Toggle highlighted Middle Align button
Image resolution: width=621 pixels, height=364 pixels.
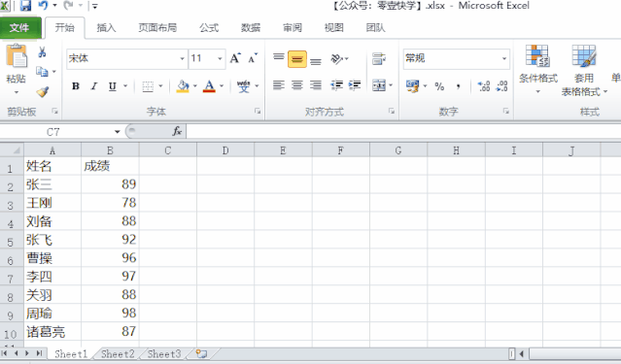(297, 59)
